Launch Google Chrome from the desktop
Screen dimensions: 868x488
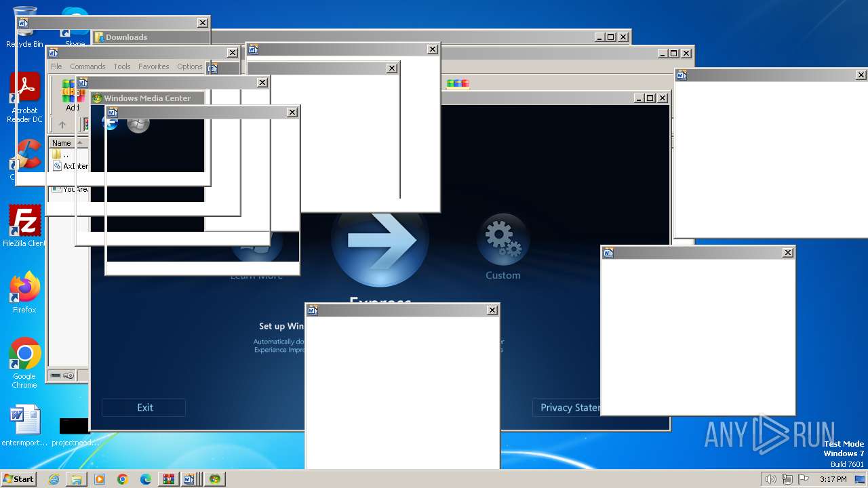pyautogui.click(x=24, y=363)
